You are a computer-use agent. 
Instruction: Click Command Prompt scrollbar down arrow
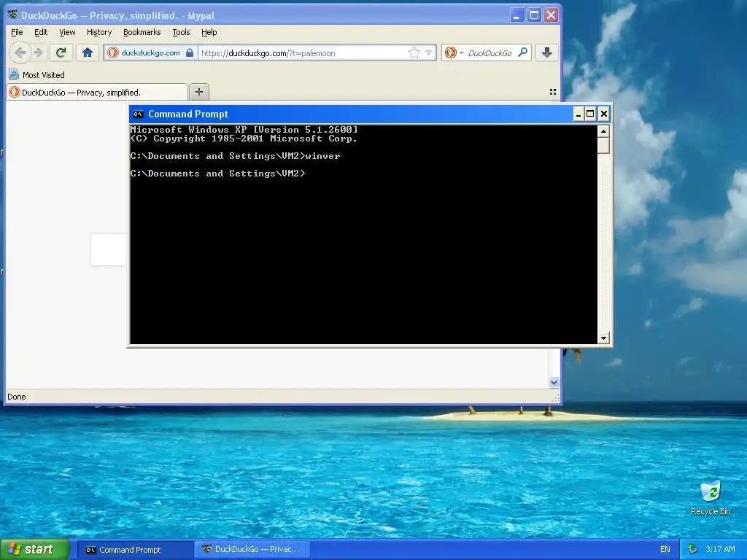pos(603,338)
